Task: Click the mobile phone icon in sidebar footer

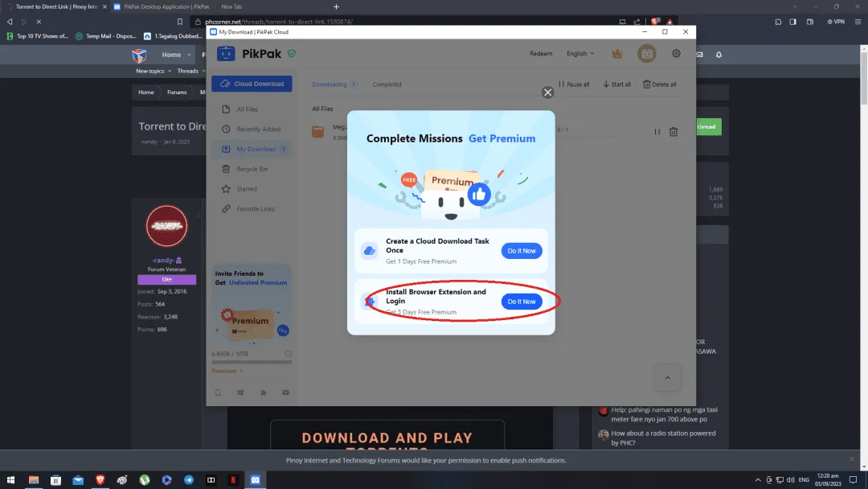Action: pyautogui.click(x=218, y=392)
